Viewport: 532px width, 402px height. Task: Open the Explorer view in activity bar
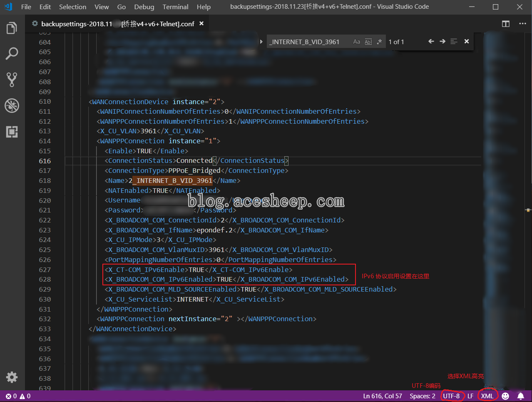[x=12, y=28]
